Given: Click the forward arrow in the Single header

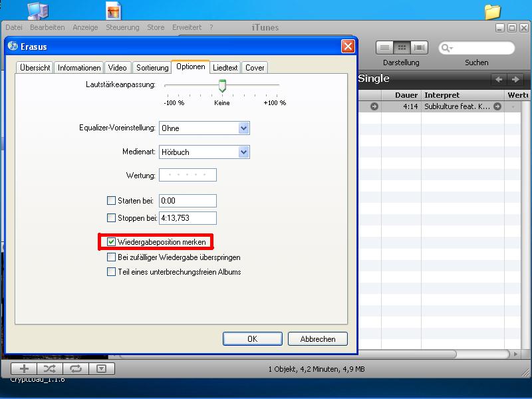Looking at the screenshot, I should click(515, 79).
